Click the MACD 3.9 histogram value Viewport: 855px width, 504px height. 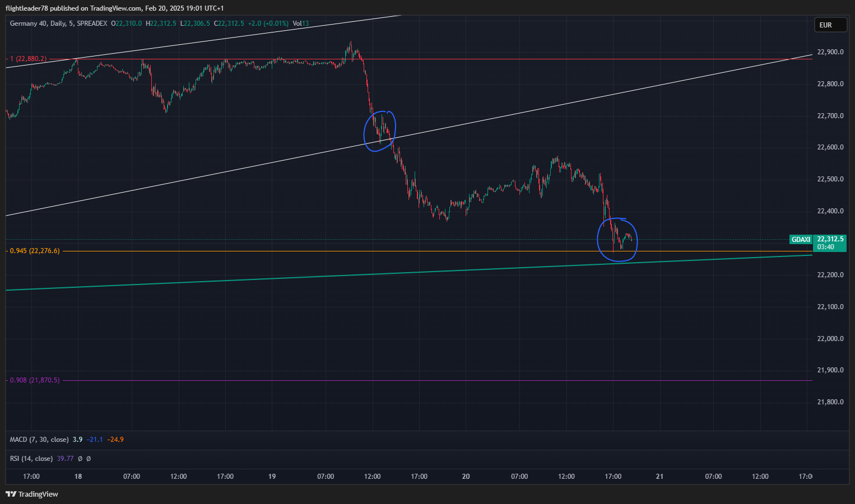point(78,440)
